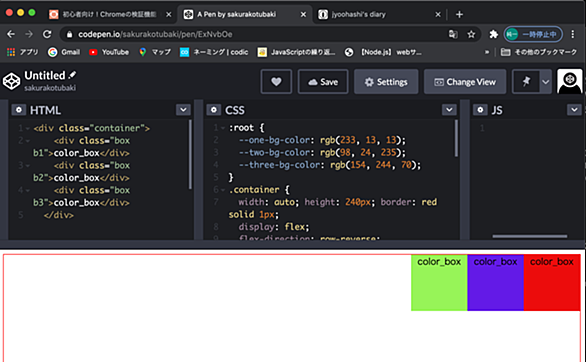Image resolution: width=586 pixels, height=362 pixels.
Task: Open Chrome three-dot menu
Action: pyautogui.click(x=573, y=34)
